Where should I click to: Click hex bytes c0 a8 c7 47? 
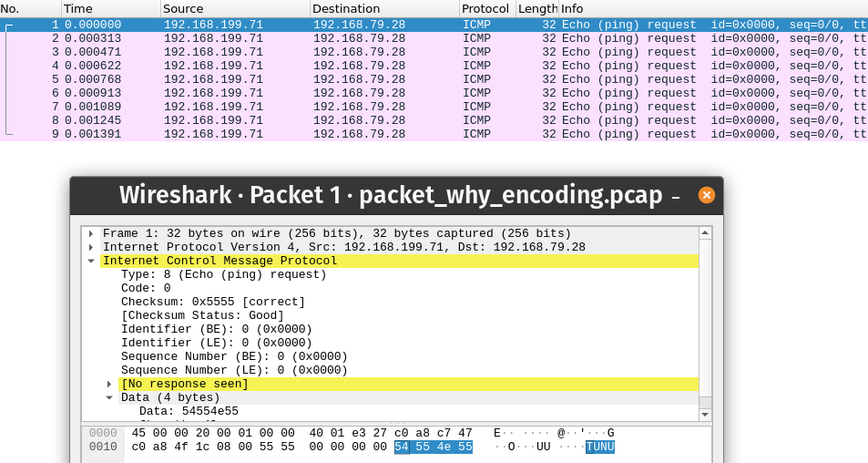point(434,433)
